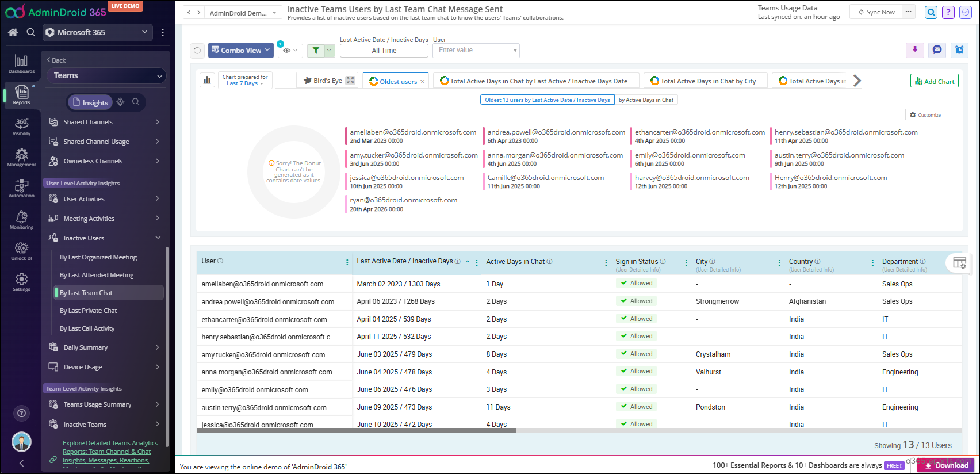Image resolution: width=980 pixels, height=474 pixels.
Task: Click the User filter input field
Action: pos(476,51)
